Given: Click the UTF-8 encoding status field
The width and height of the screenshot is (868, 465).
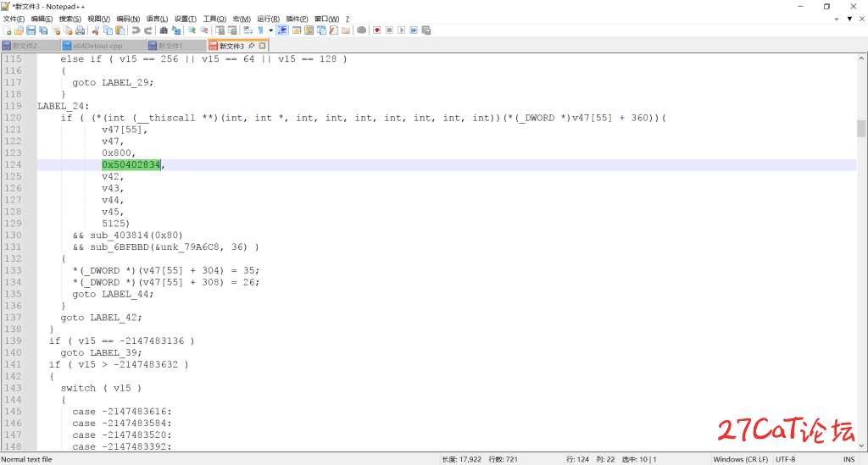Looking at the screenshot, I should 786,459.
